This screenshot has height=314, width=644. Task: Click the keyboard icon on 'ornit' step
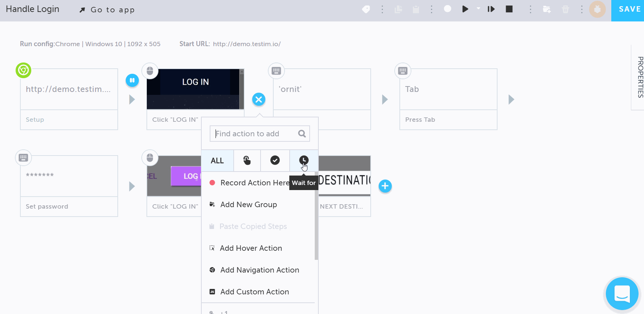point(276,71)
